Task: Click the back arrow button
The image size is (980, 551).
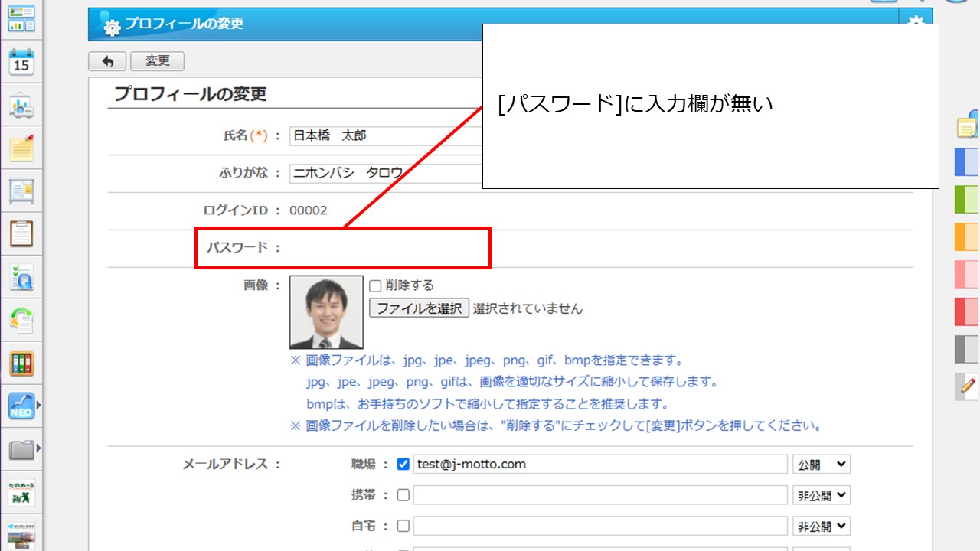Action: pos(107,61)
